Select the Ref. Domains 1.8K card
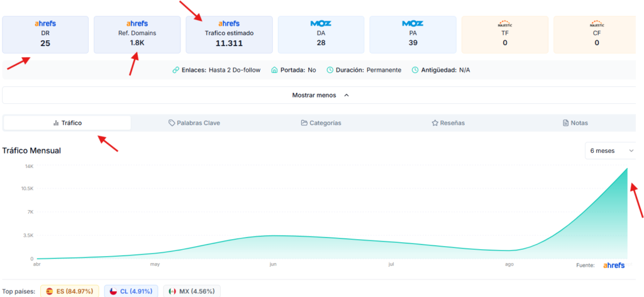This screenshot has width=644, height=297. 137,35
